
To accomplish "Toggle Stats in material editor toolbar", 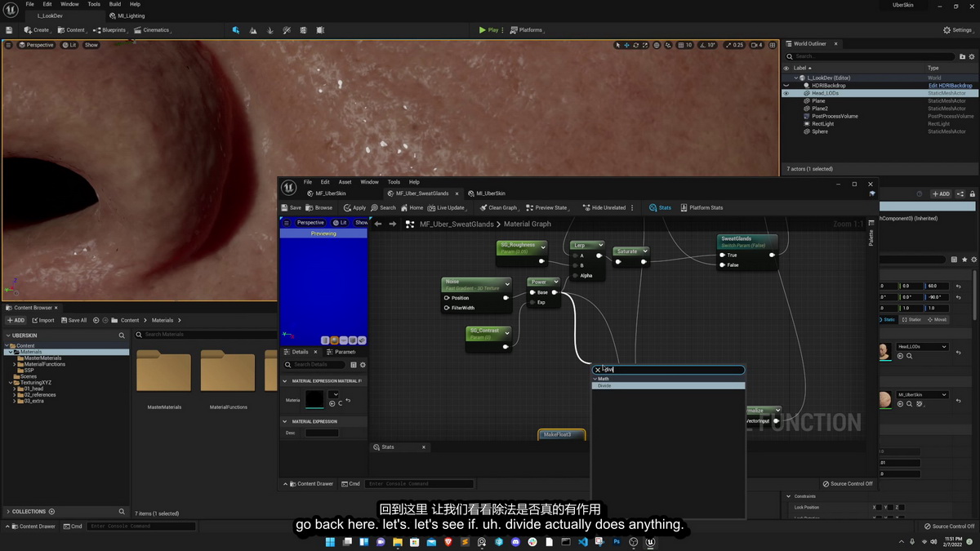I will click(x=661, y=207).
